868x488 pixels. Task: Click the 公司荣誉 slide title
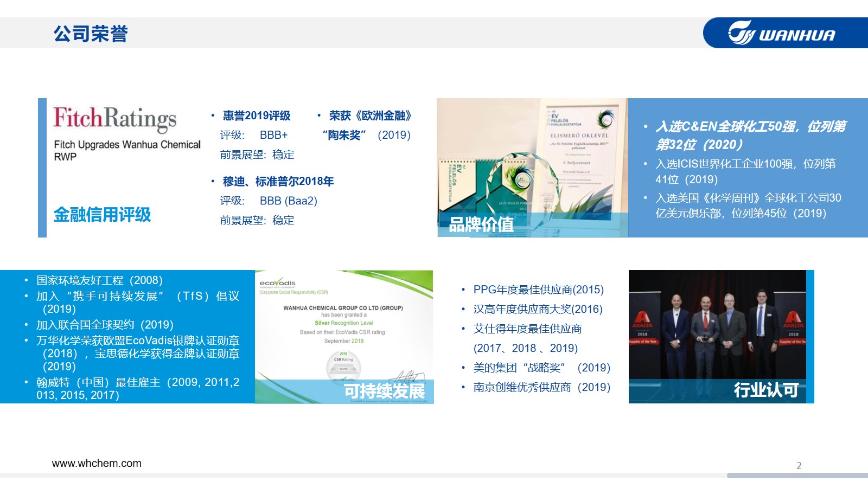click(x=91, y=34)
